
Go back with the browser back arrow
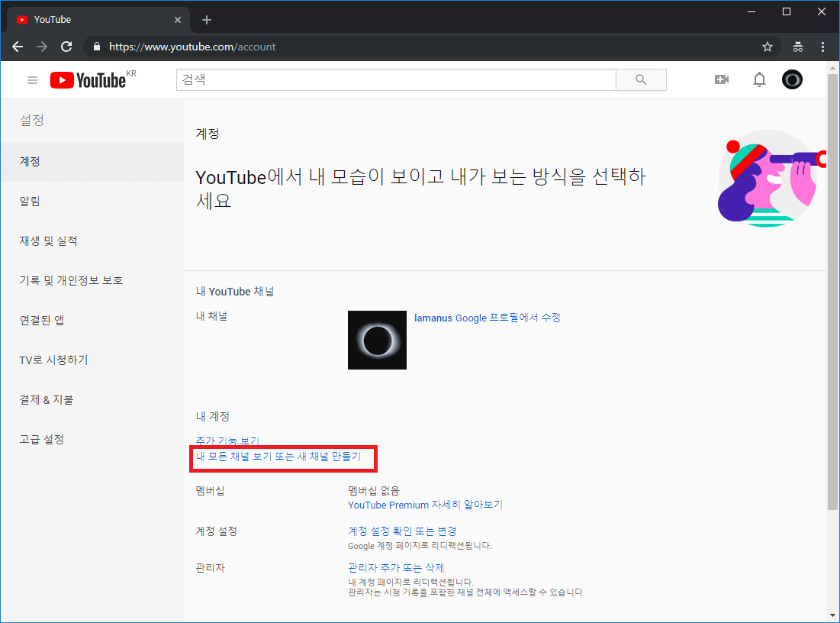coord(18,47)
